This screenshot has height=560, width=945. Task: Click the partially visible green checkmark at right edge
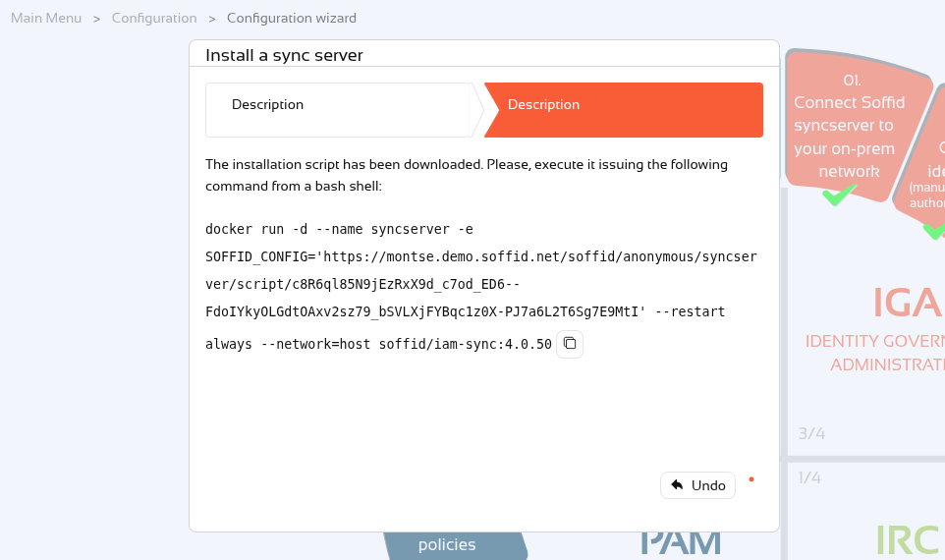tap(935, 230)
